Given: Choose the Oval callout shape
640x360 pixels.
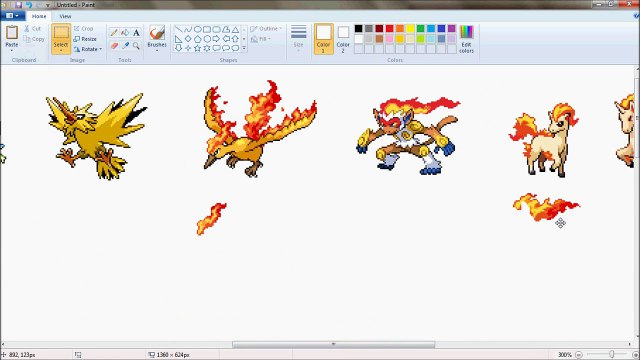Looking at the screenshot, I should click(226, 48).
